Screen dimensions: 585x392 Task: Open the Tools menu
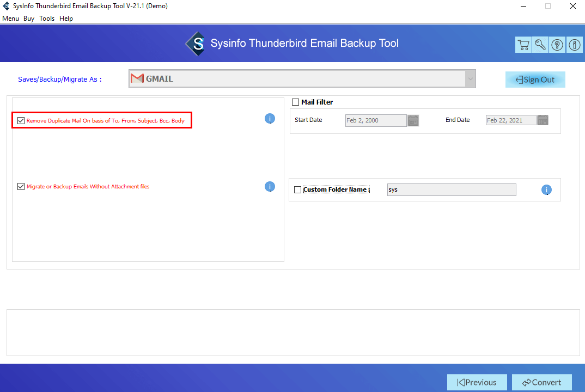tap(47, 19)
